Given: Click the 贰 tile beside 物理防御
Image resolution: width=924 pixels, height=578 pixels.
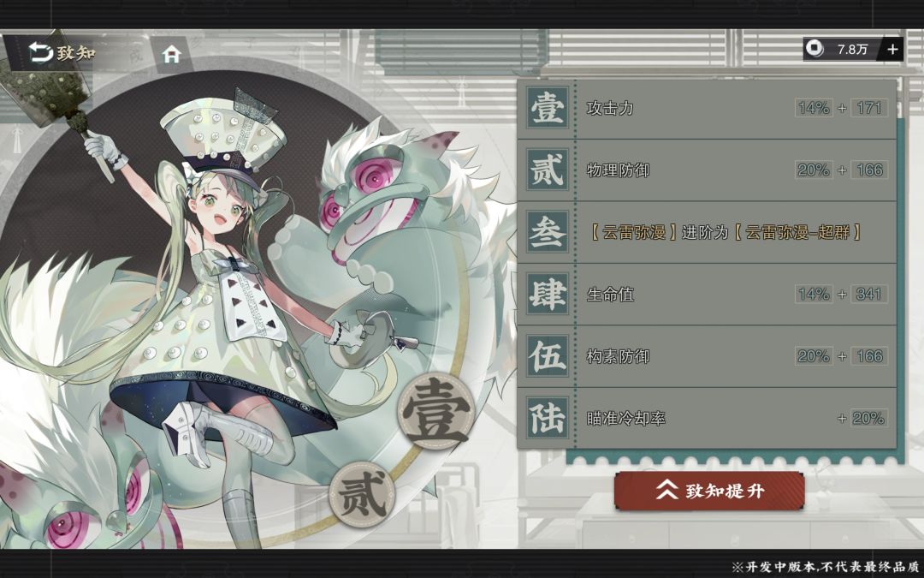Looking at the screenshot, I should (548, 170).
